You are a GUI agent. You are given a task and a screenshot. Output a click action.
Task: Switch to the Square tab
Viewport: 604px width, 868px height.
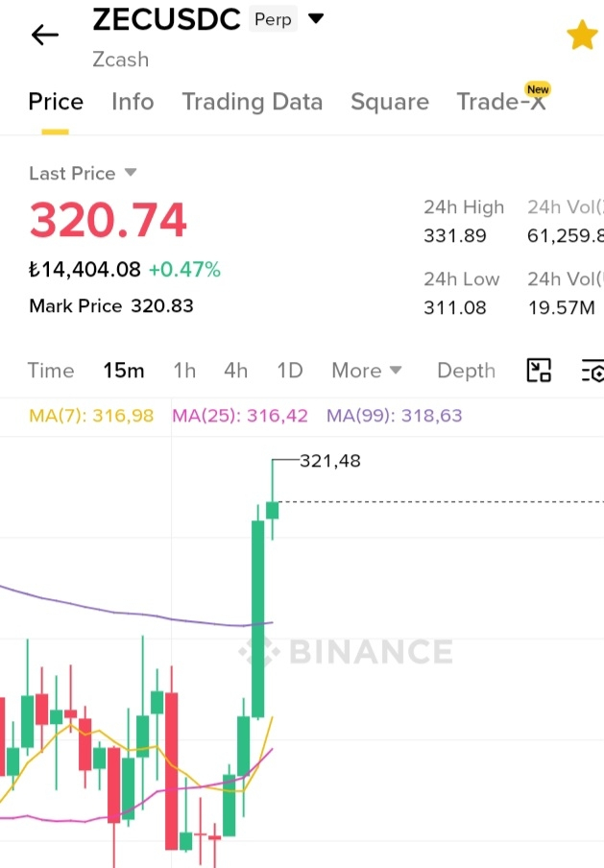[390, 102]
